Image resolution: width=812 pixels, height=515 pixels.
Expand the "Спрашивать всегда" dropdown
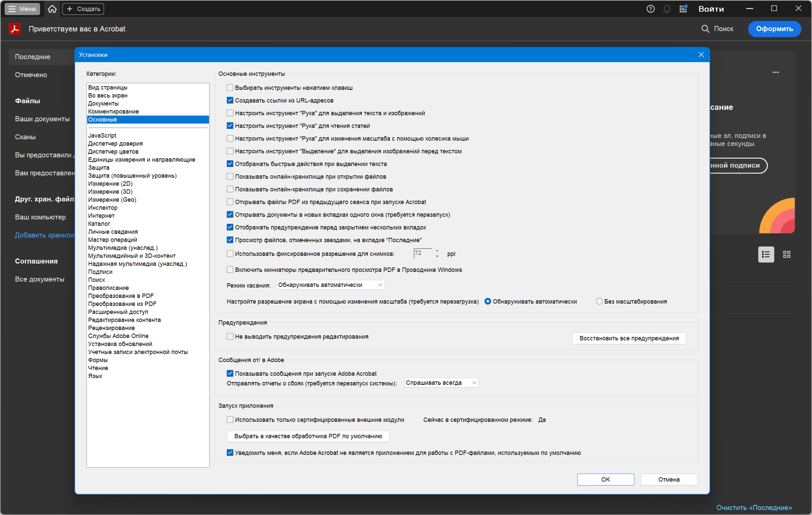pos(441,383)
